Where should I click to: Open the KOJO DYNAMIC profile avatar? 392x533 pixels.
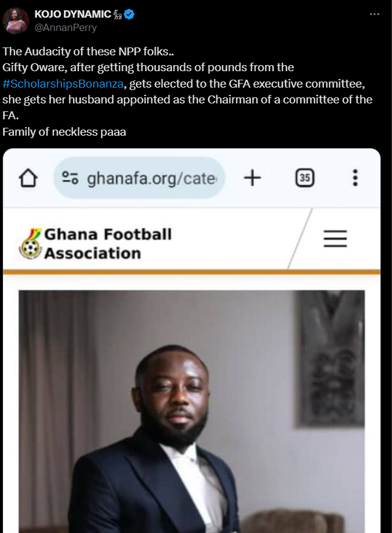click(16, 21)
